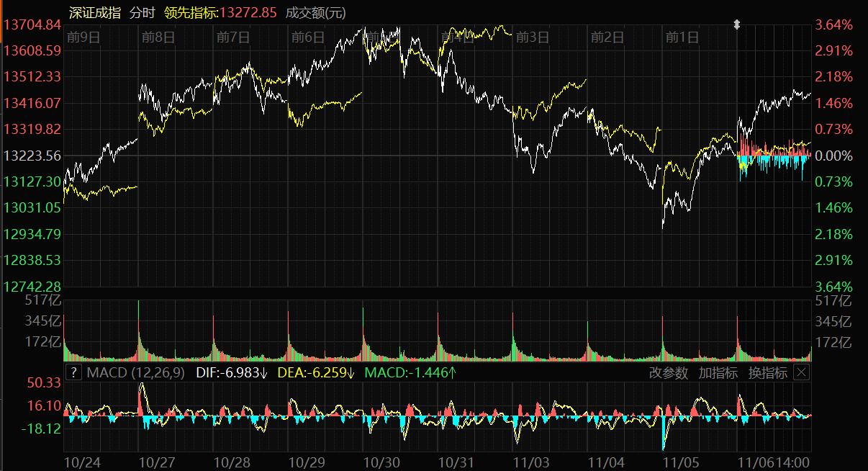Click 换指标 to switch indicator
The height and width of the screenshot is (471, 868).
767,372
